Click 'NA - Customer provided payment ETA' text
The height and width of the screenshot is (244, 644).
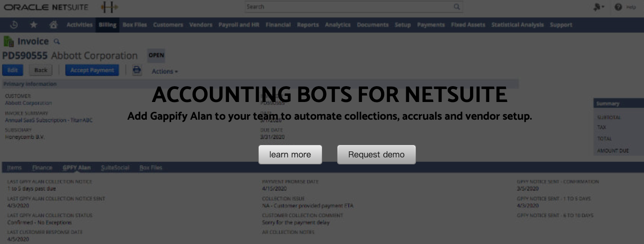coord(308,205)
